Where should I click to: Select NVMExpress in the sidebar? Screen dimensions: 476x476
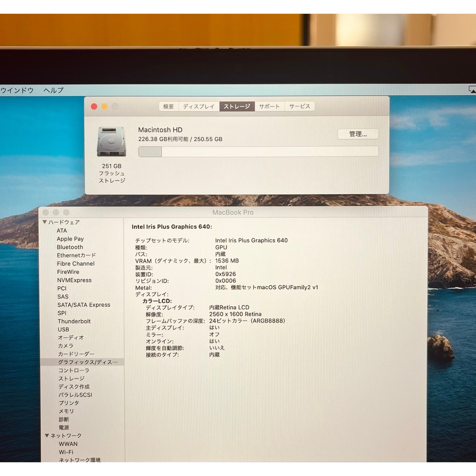(74, 280)
